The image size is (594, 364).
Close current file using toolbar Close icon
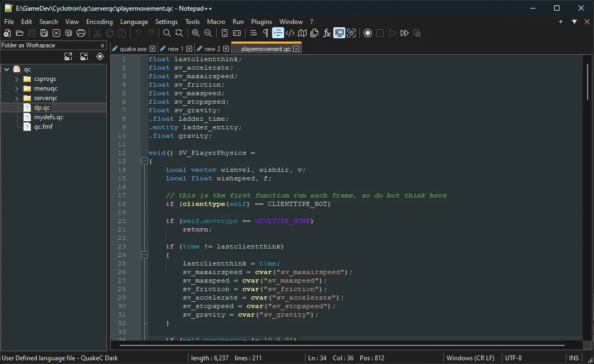56,34
